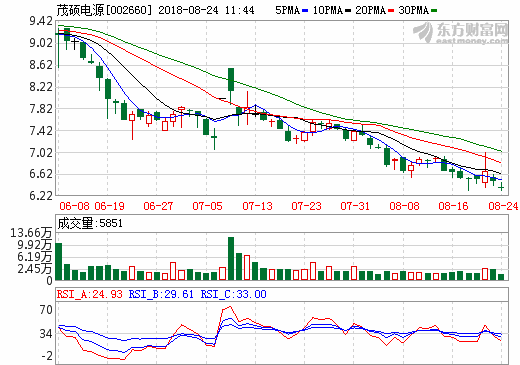This screenshot has width=520, height=365.
Task: Click the 7.82 price axis label
Action: pos(41,109)
